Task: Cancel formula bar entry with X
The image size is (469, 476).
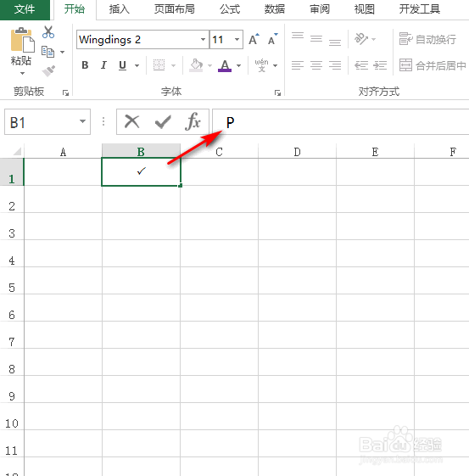Action: 132,121
